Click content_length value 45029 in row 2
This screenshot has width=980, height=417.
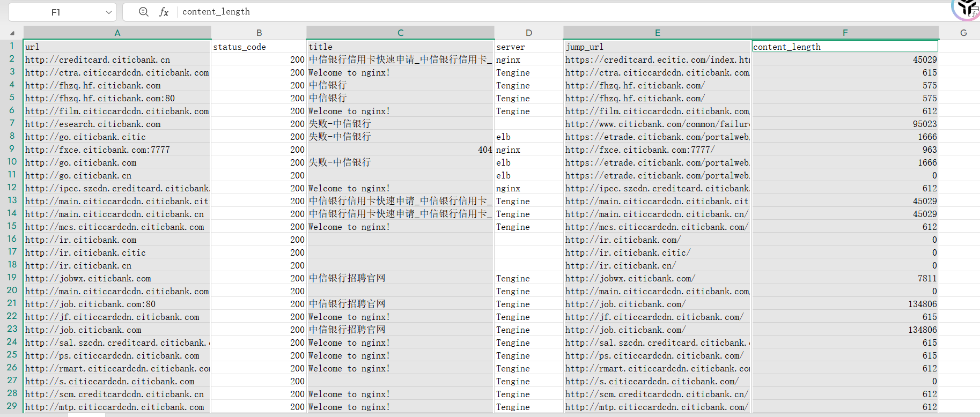tap(845, 59)
